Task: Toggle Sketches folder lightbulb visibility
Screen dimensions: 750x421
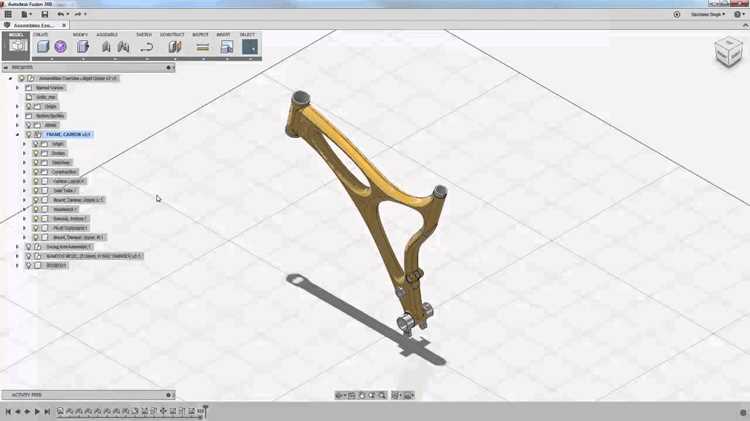Action: pos(36,163)
